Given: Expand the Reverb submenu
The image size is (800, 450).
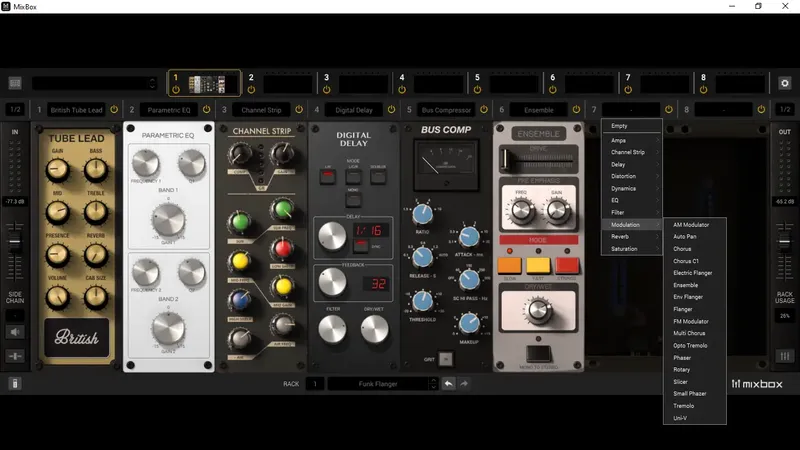Looking at the screenshot, I should coord(632,237).
